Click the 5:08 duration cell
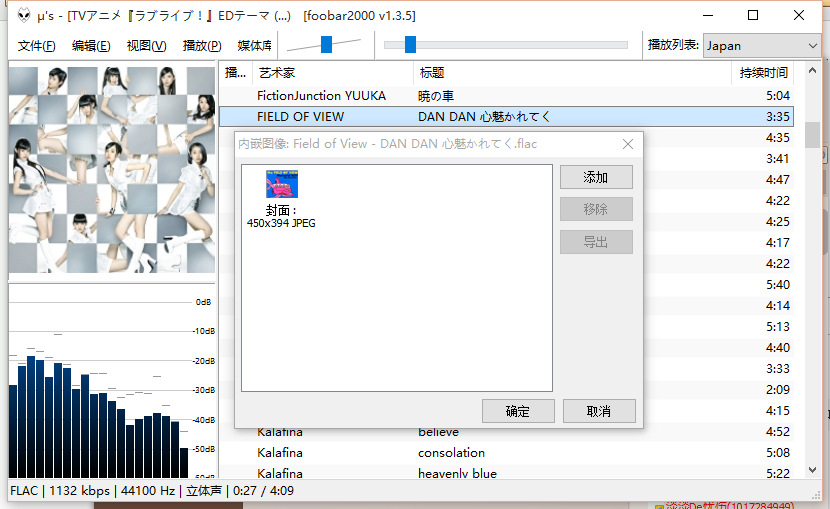 click(778, 453)
